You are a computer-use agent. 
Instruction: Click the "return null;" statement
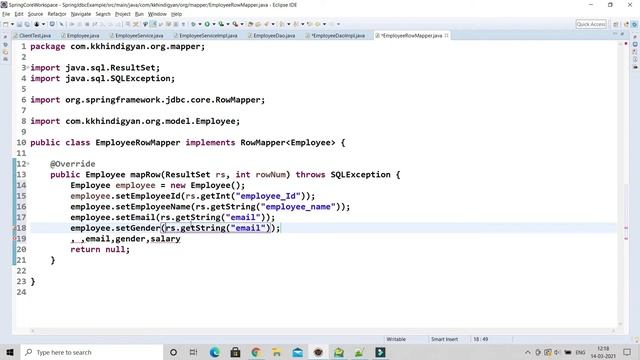pyautogui.click(x=100, y=249)
